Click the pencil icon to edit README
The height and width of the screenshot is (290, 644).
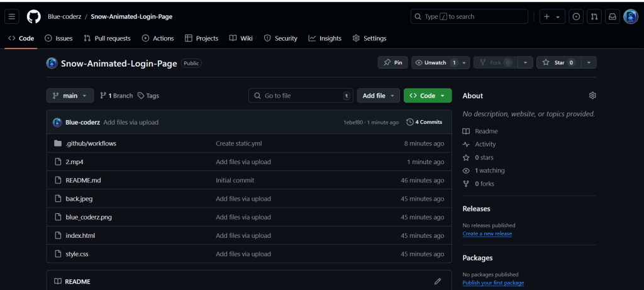(x=438, y=281)
